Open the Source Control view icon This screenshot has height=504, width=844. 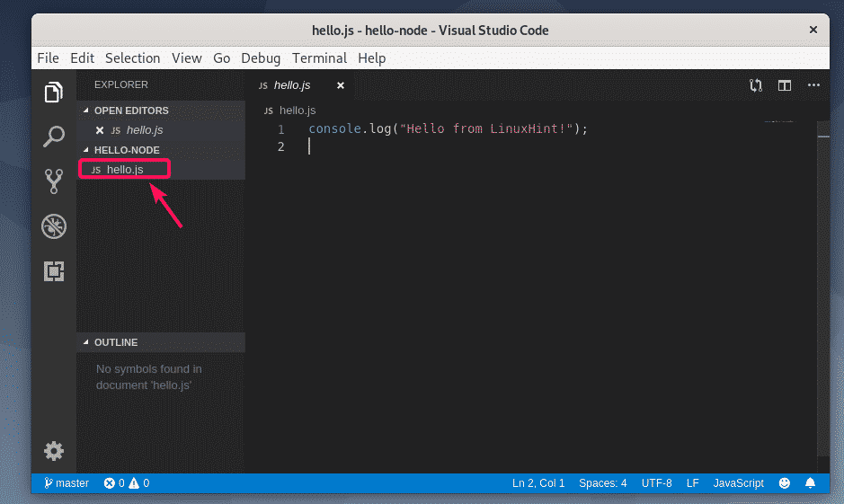54,181
